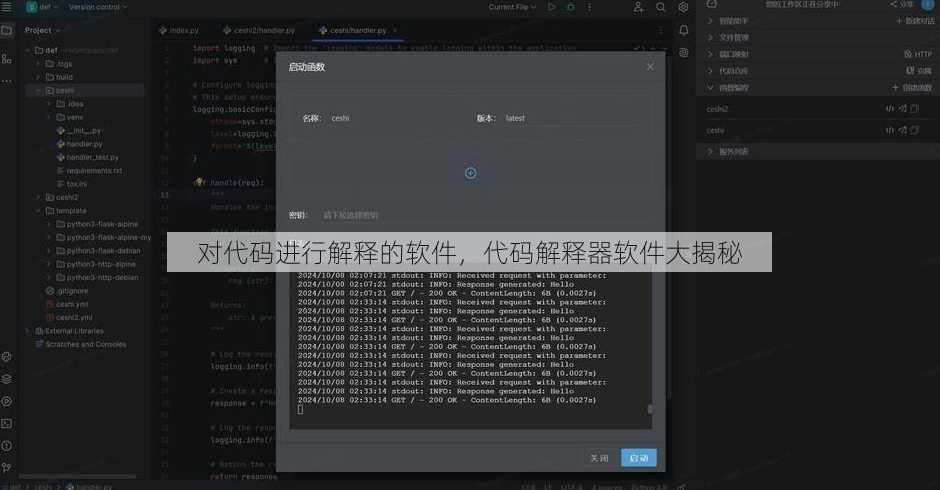Expand the ceshi2 folder in project tree
Image resolution: width=940 pixels, height=490 pixels.
(38, 197)
